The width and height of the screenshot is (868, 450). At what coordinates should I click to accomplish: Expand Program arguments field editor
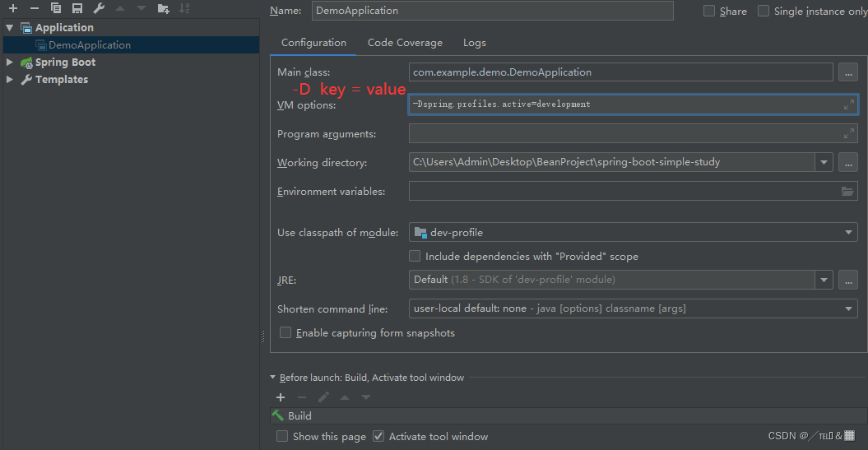(848, 133)
